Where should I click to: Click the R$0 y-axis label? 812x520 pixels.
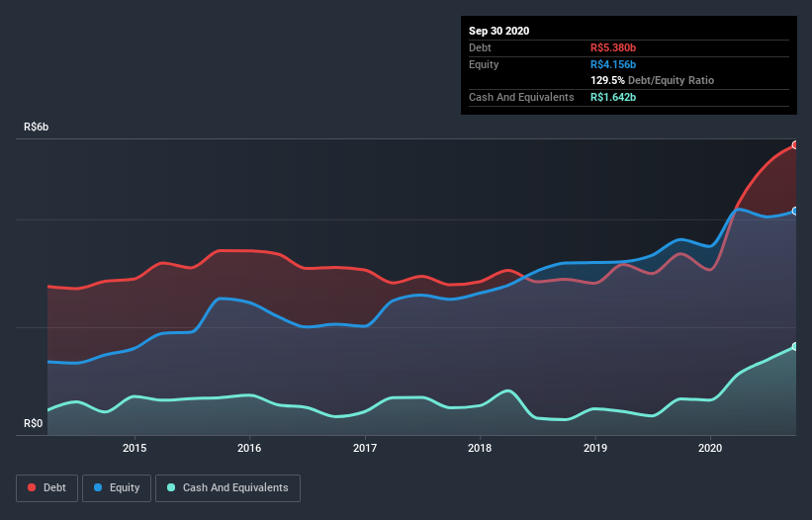tap(34, 424)
